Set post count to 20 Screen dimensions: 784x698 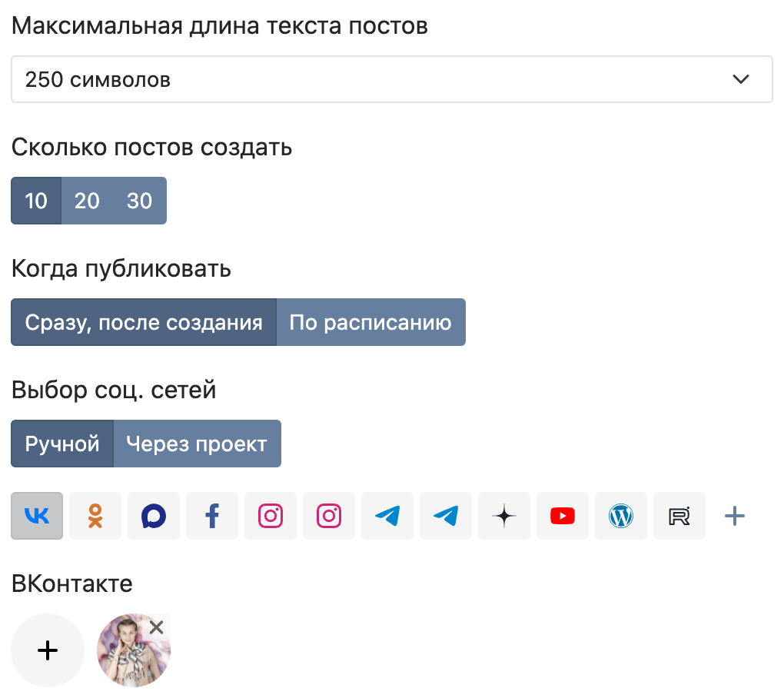(x=87, y=201)
